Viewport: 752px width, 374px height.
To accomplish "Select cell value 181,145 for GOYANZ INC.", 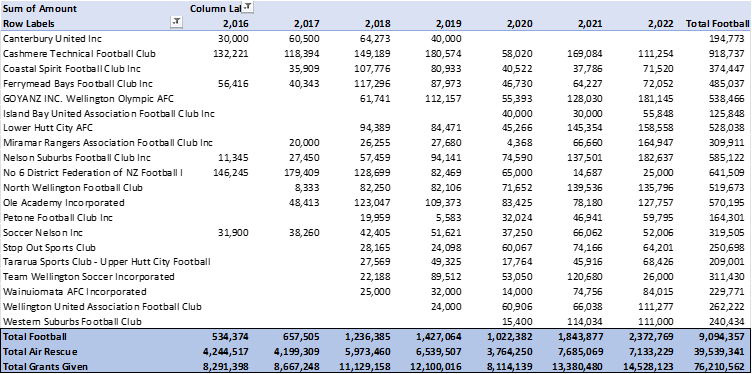I will pos(656,98).
